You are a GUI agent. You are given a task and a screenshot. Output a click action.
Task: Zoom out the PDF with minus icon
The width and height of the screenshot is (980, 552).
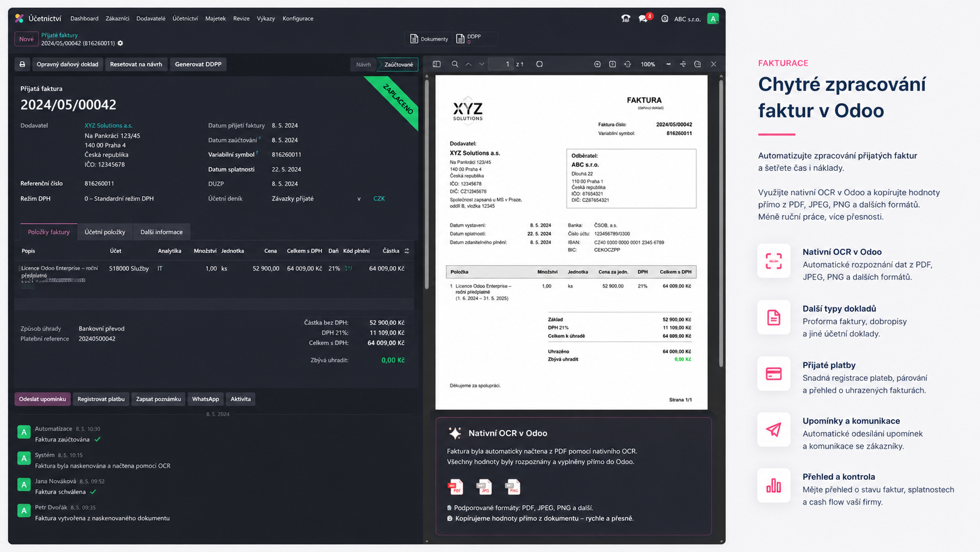(668, 65)
